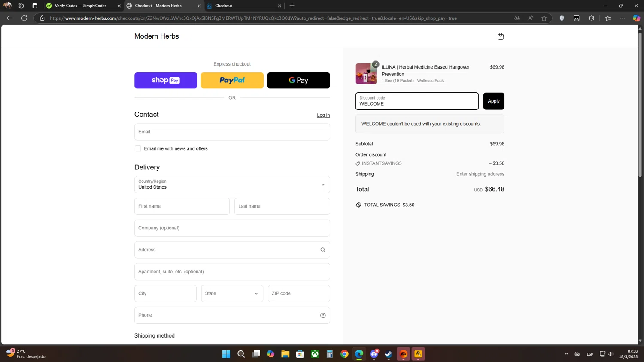
Task: Focus the Phone field
Action: pos(232,315)
